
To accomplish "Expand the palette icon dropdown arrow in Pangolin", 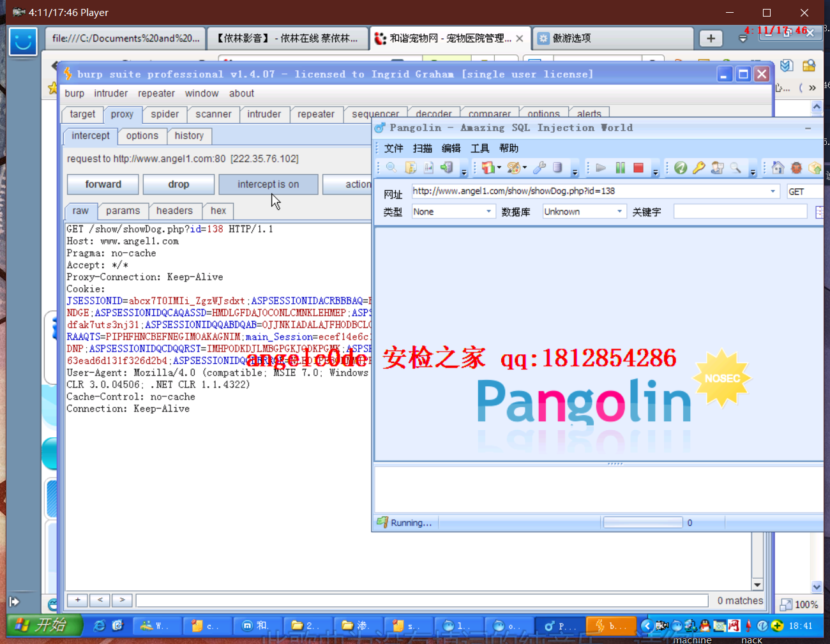I will (x=525, y=168).
